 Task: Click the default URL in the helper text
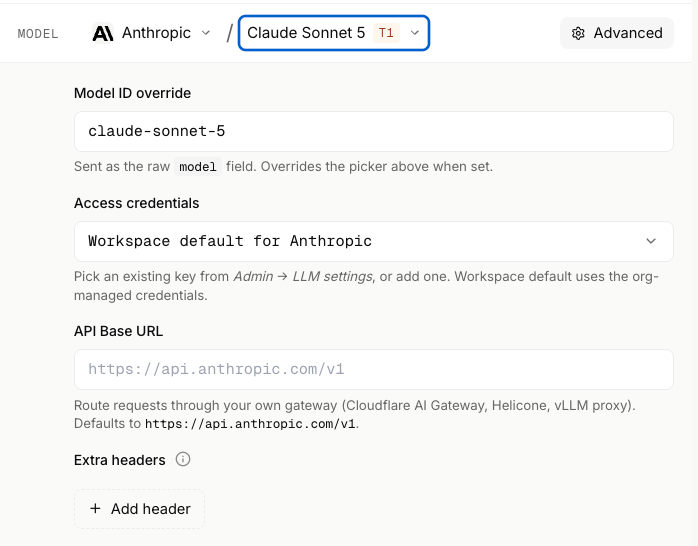point(250,424)
